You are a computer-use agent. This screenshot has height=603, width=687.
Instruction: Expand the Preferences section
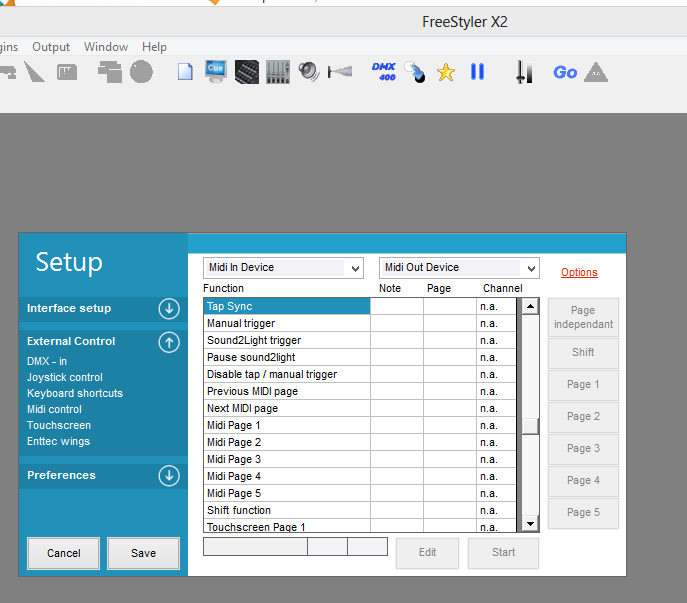(x=168, y=476)
